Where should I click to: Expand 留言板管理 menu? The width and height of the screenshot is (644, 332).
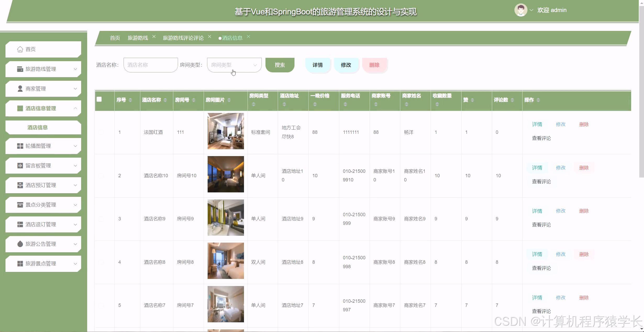tap(75, 165)
